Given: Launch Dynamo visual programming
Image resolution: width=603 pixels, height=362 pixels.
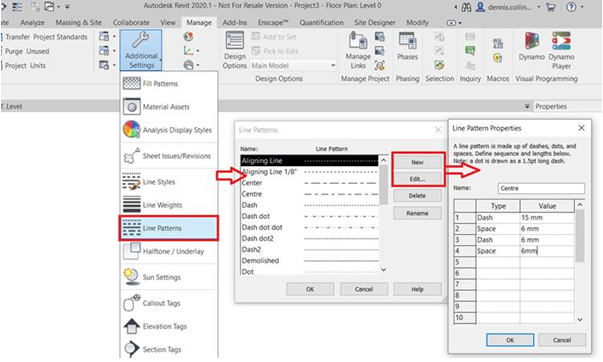Looking at the screenshot, I should click(531, 47).
